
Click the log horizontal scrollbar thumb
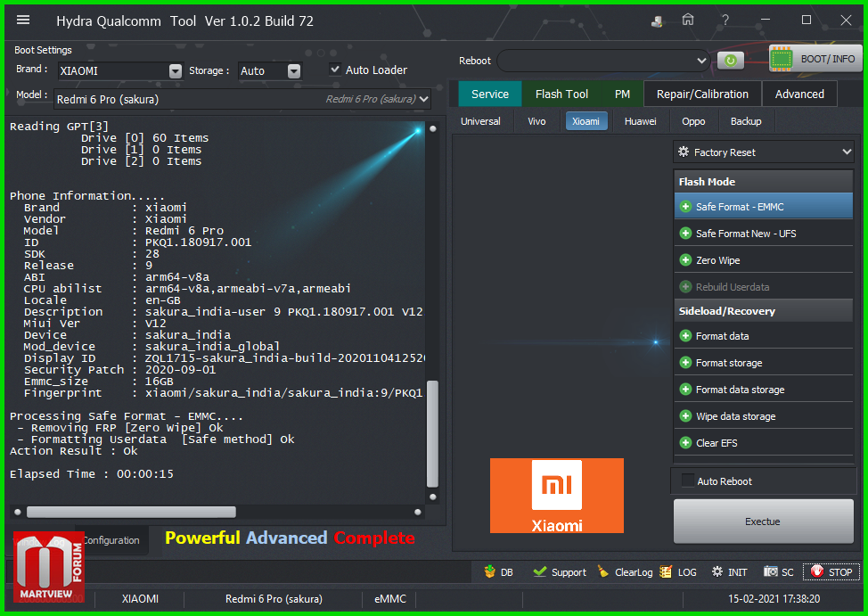tap(131, 512)
